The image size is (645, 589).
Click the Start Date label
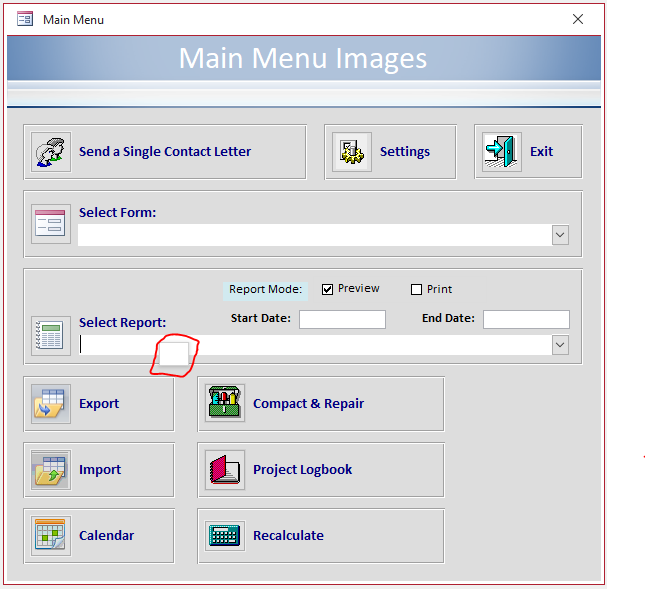pyautogui.click(x=261, y=318)
